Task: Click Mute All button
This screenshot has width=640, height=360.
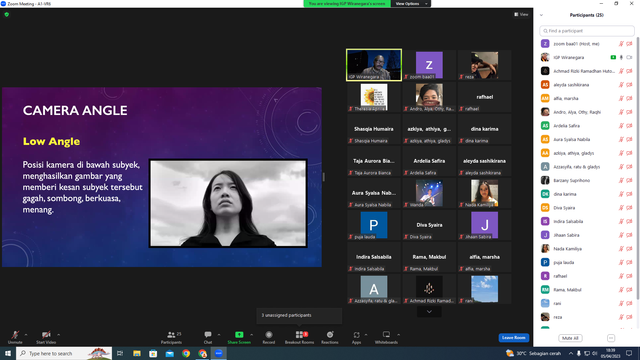Action: pyautogui.click(x=570, y=338)
